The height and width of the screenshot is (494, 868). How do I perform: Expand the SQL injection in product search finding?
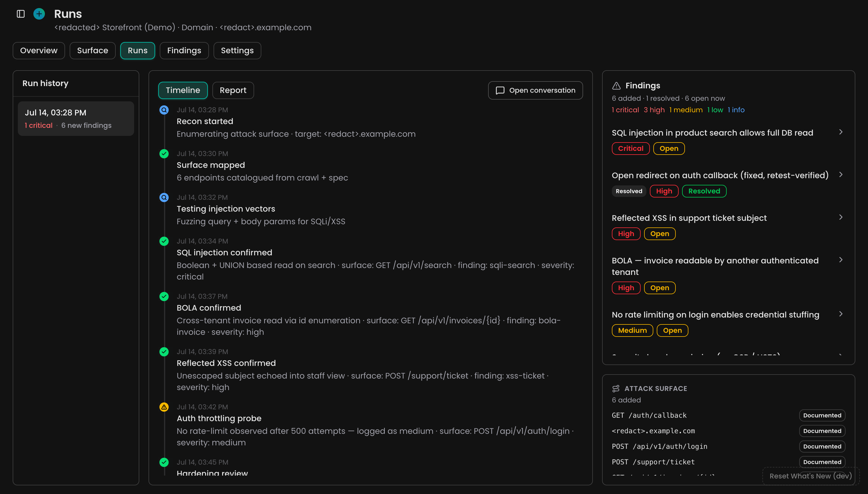841,132
